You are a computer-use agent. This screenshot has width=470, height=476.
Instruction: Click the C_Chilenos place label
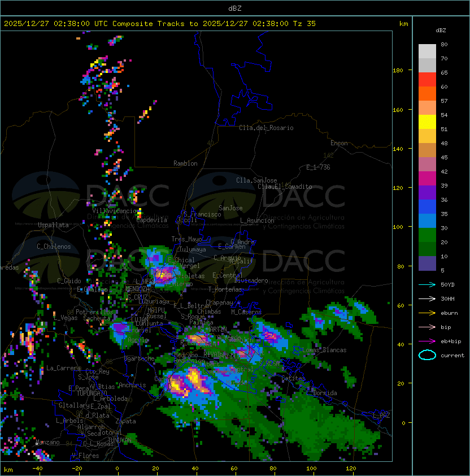(54, 246)
